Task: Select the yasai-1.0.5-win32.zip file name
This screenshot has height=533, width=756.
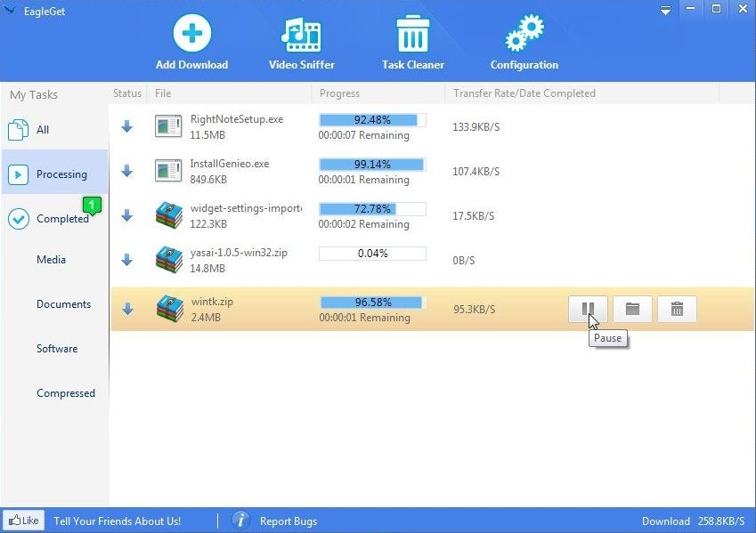Action: [239, 253]
